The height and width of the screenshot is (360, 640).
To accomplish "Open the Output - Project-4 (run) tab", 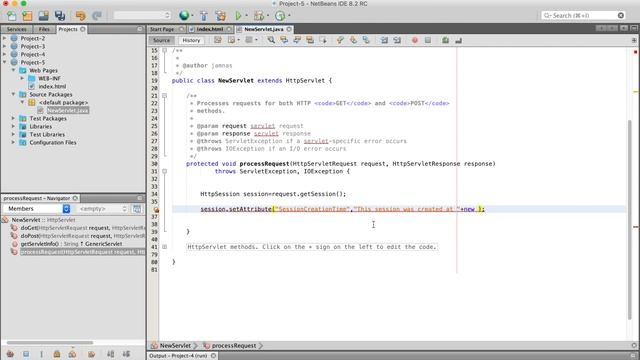I will (x=182, y=356).
